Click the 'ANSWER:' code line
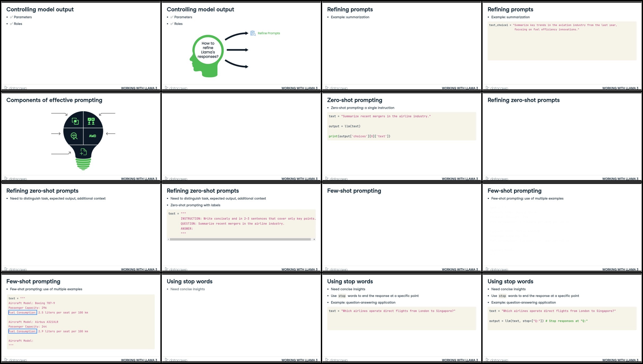The width and height of the screenshot is (643, 364). coord(187,229)
